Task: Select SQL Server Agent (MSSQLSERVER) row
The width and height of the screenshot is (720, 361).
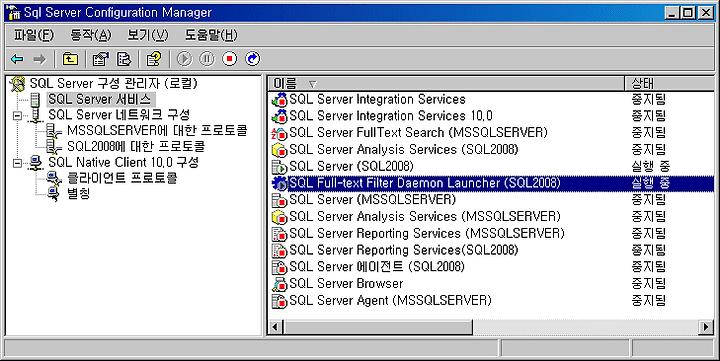Action: 492,300
